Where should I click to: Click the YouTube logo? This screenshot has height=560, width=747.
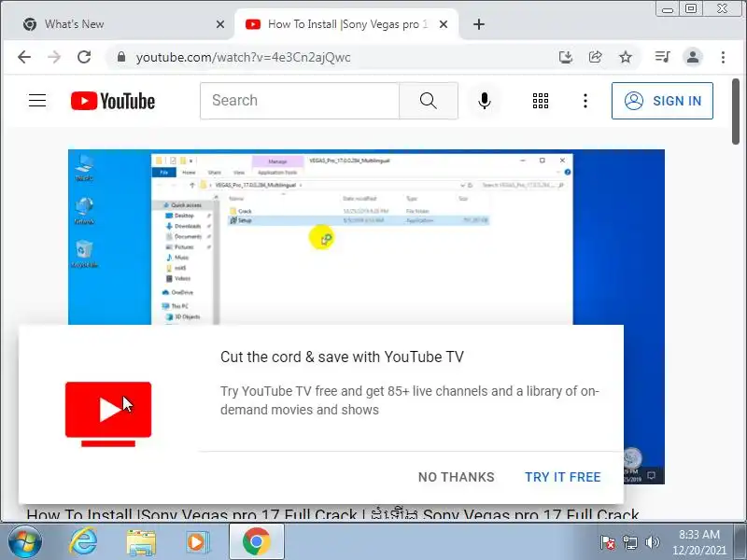point(113,101)
